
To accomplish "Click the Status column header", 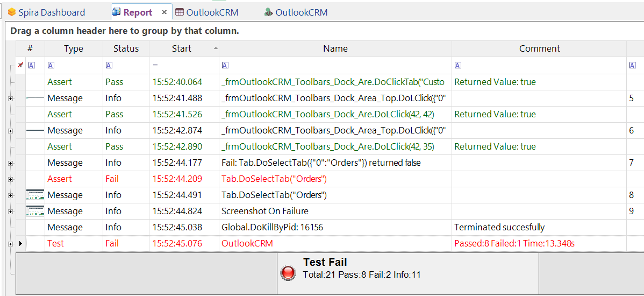I will click(x=126, y=48).
